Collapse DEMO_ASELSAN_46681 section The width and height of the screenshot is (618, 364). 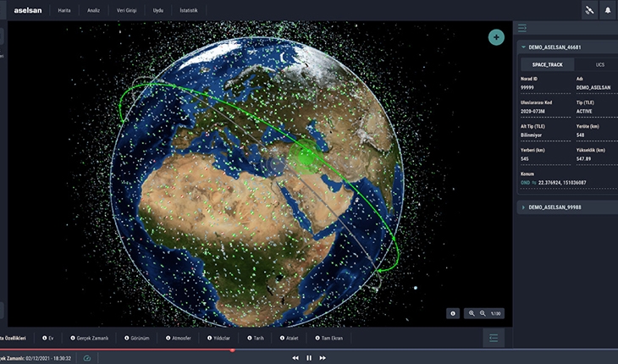coord(524,47)
